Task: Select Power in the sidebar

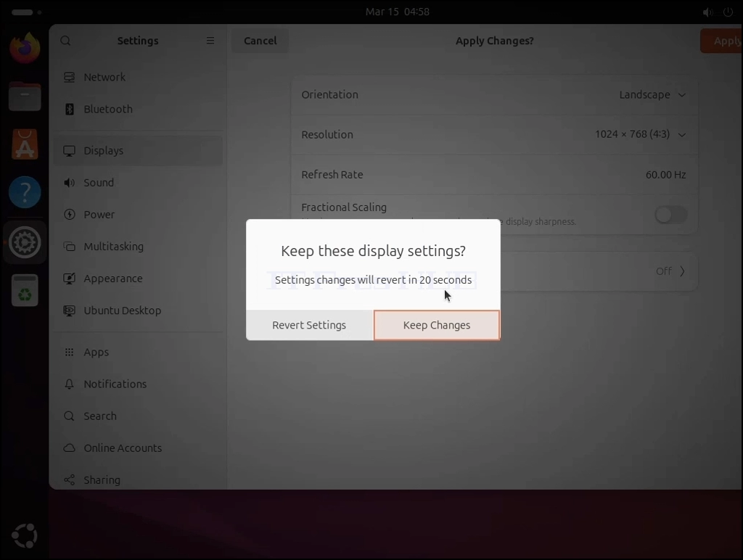Action: 138,215
